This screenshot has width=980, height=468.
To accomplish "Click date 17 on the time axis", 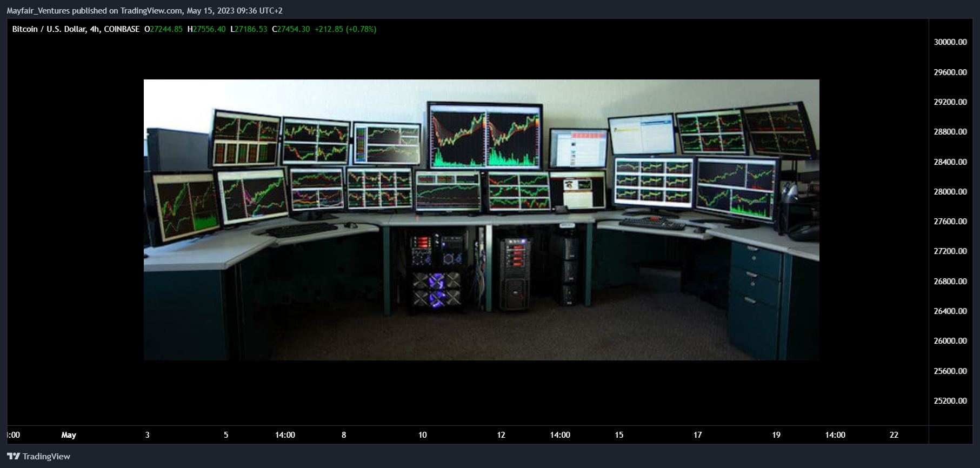I will pos(698,435).
